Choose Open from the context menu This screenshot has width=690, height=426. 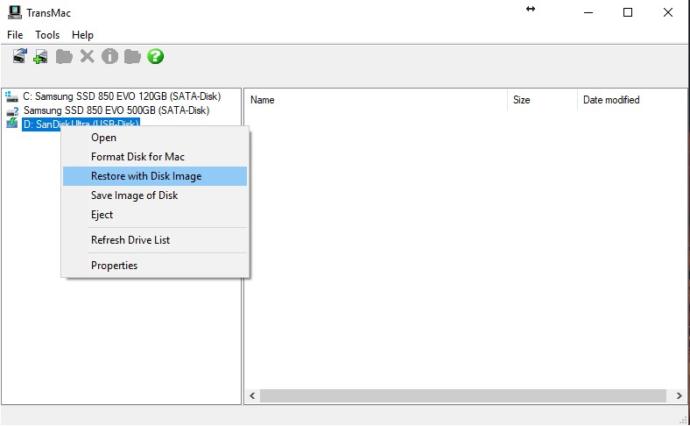tap(155, 138)
